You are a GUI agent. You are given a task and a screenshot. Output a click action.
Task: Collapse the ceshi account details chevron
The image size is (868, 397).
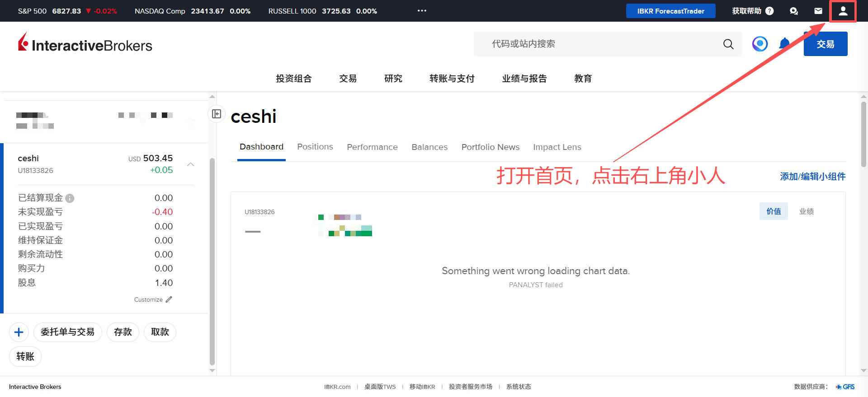tap(191, 164)
